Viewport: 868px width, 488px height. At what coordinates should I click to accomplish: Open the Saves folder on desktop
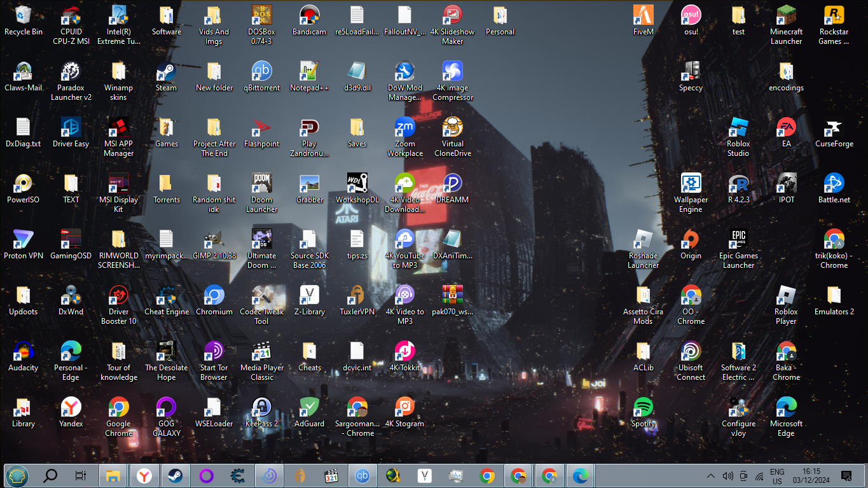click(x=357, y=133)
